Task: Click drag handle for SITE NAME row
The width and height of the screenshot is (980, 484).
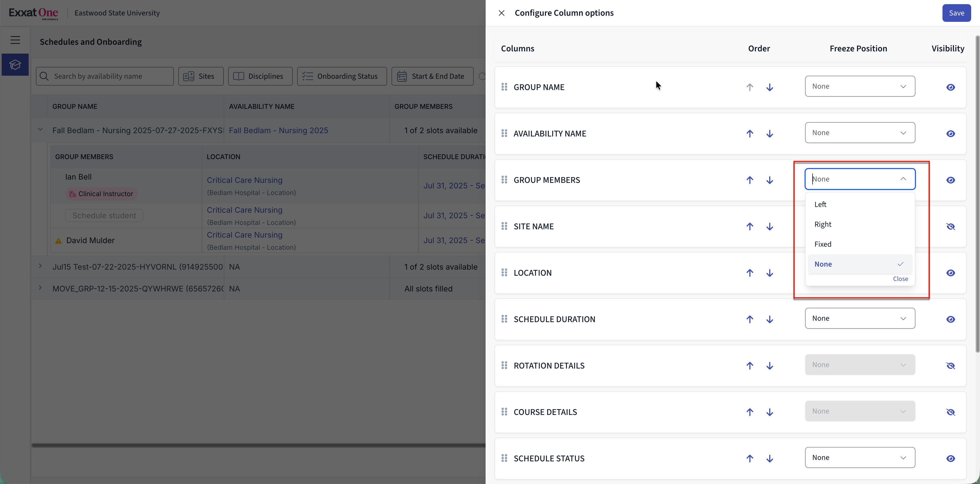Action: pos(504,226)
